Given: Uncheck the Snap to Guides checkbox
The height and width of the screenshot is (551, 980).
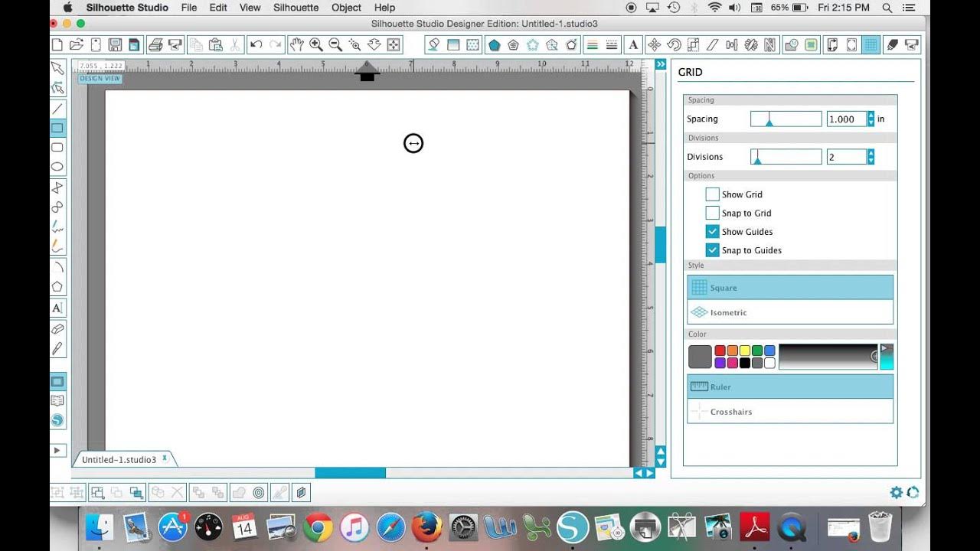Looking at the screenshot, I should coord(712,249).
